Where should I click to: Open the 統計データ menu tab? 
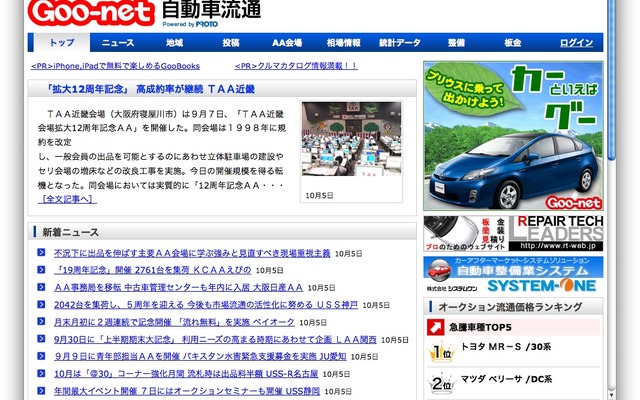[x=400, y=42]
